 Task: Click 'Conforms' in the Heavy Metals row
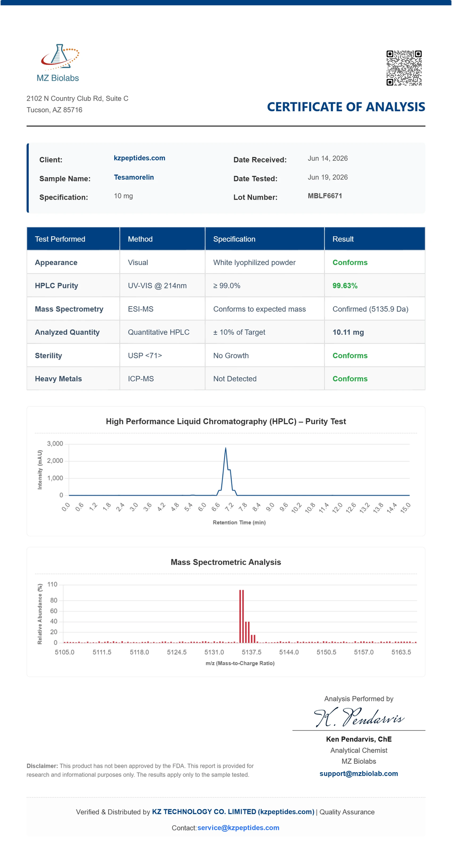click(350, 379)
